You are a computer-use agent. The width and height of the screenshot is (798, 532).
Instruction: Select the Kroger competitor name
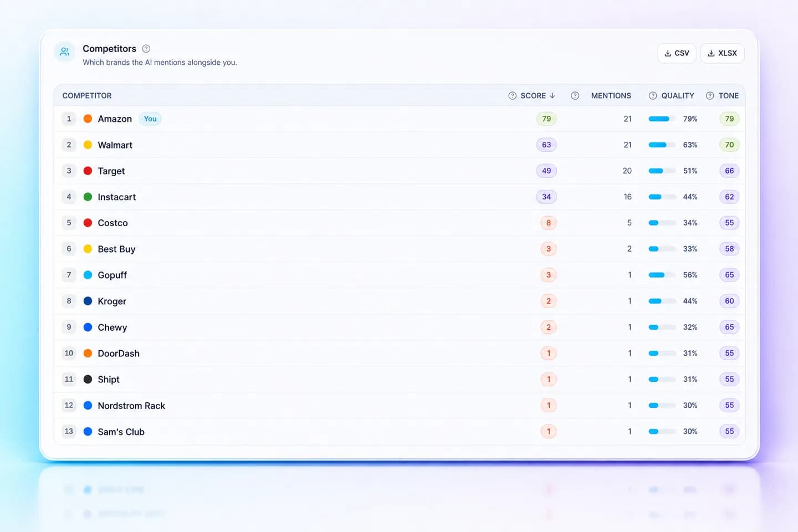(x=112, y=301)
